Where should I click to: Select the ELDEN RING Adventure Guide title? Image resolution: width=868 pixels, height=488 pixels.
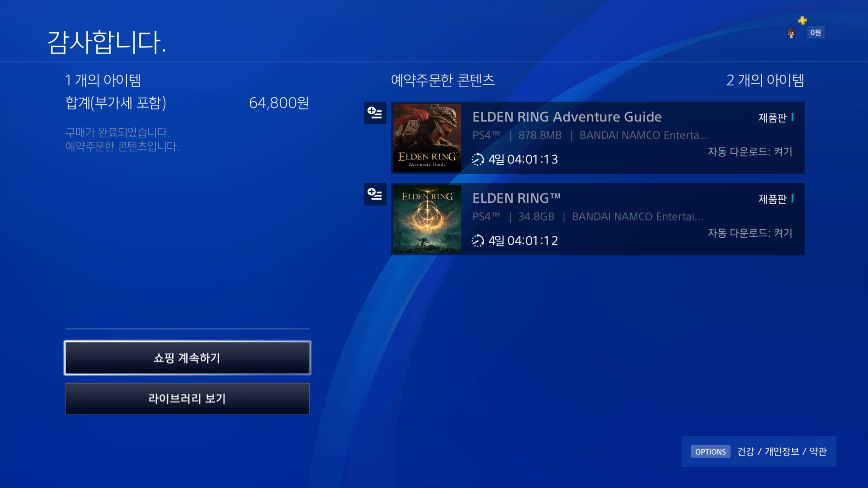click(x=567, y=117)
